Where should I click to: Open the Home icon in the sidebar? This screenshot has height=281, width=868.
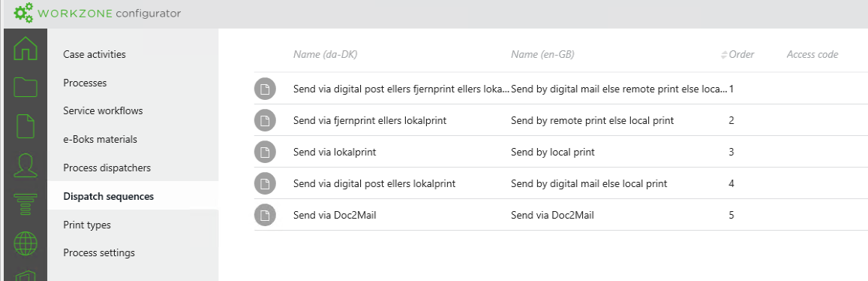[25, 47]
